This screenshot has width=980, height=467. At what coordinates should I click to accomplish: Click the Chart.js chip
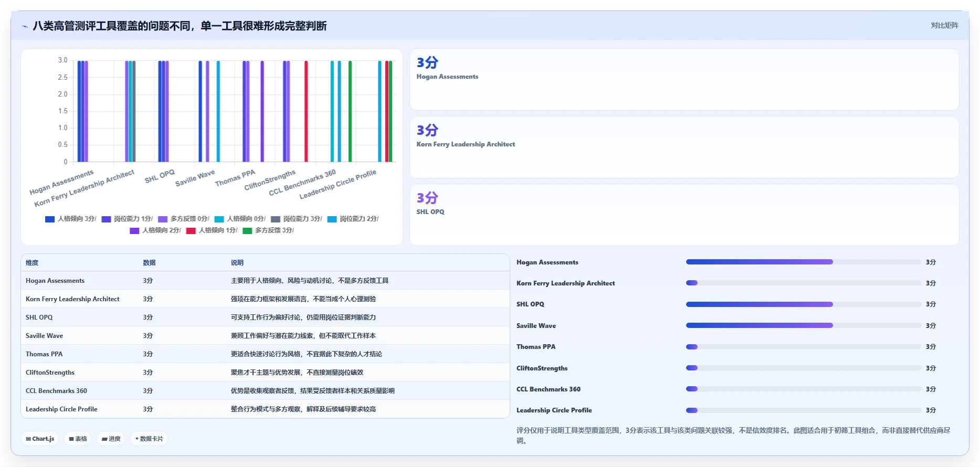pyautogui.click(x=40, y=439)
